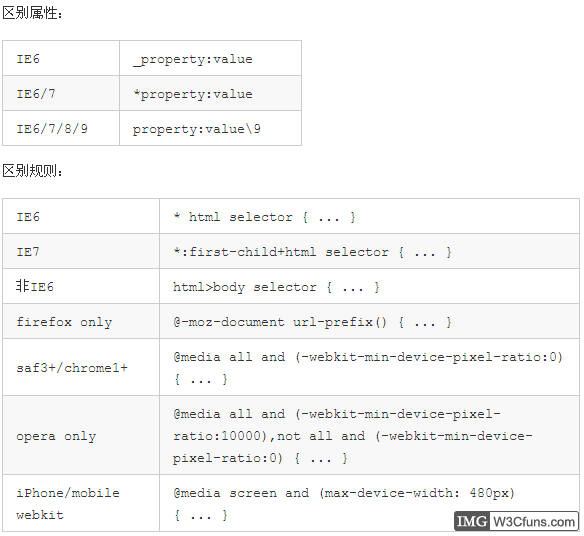This screenshot has height=536, width=584.
Task: Click the IE7 row label in rules table
Action: click(x=28, y=252)
